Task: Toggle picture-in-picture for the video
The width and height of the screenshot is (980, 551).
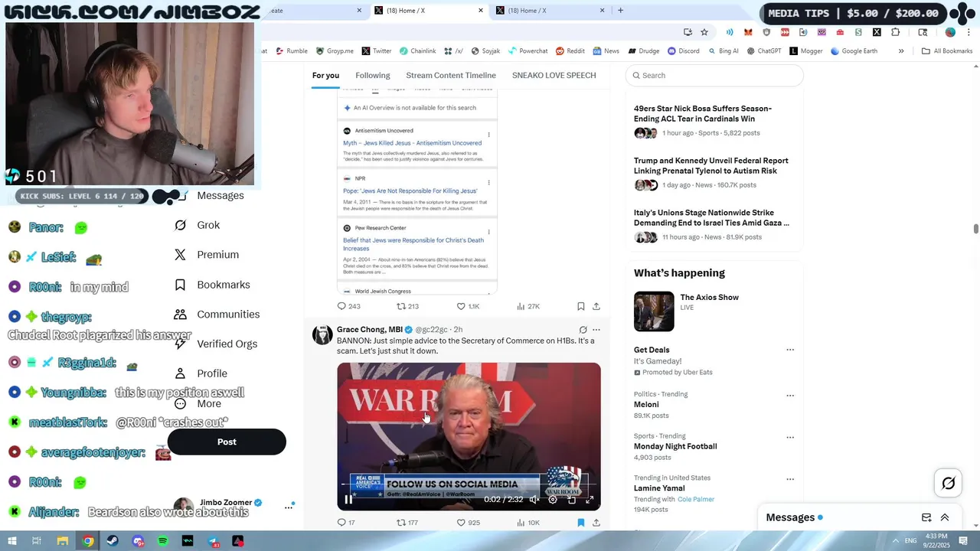Action: point(571,500)
